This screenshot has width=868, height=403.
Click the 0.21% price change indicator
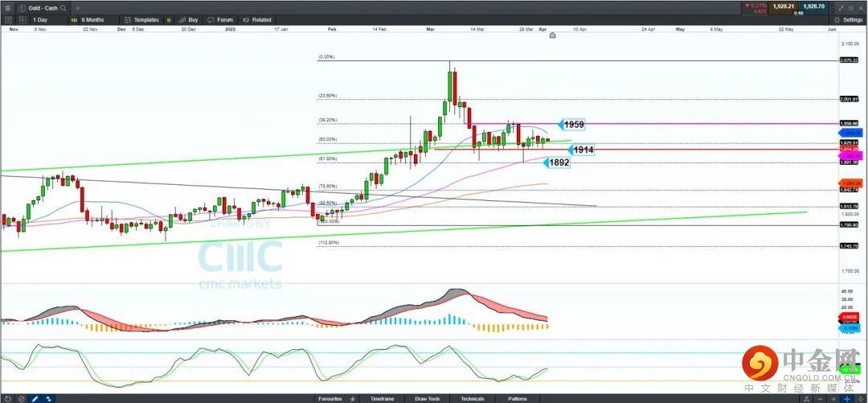[755, 6]
